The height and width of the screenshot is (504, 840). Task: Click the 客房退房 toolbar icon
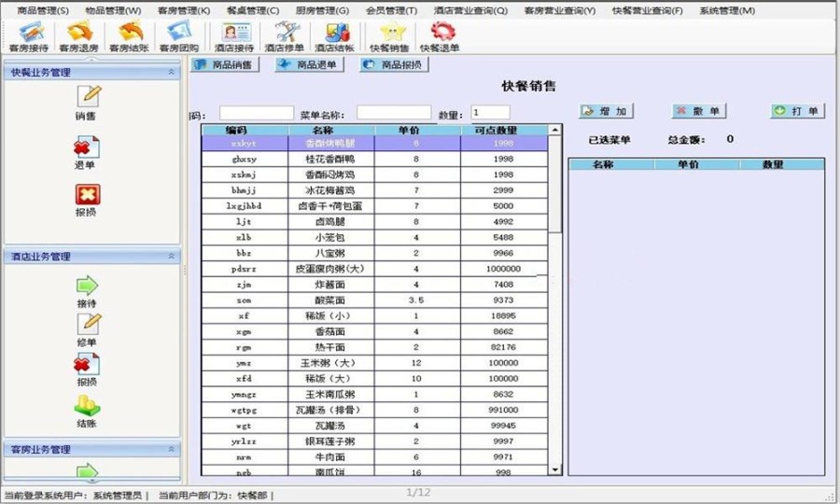point(78,36)
